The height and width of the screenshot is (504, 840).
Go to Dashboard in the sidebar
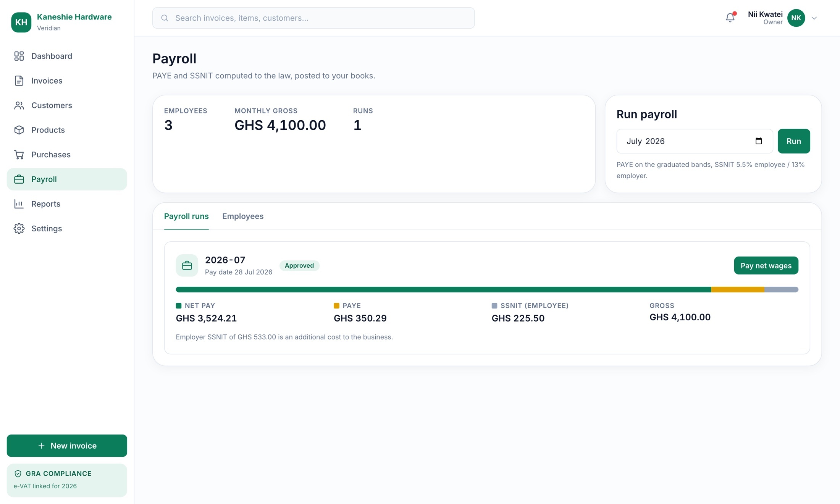(x=67, y=56)
